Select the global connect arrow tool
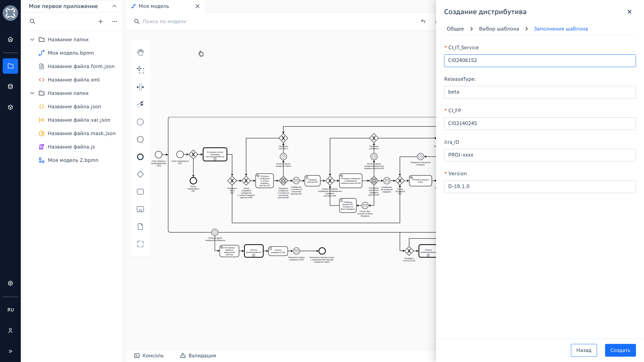This screenshot has height=362, width=644. click(140, 104)
